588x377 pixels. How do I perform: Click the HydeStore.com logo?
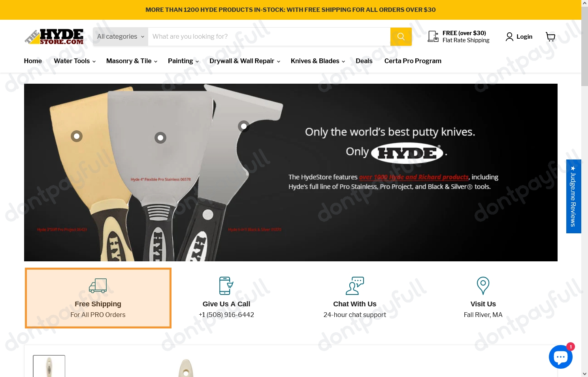point(54,36)
